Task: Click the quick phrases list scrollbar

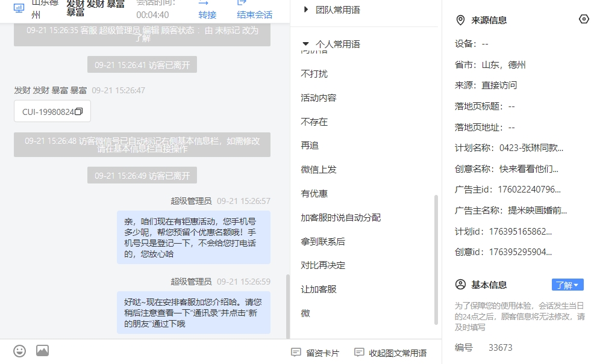Action: click(436, 260)
